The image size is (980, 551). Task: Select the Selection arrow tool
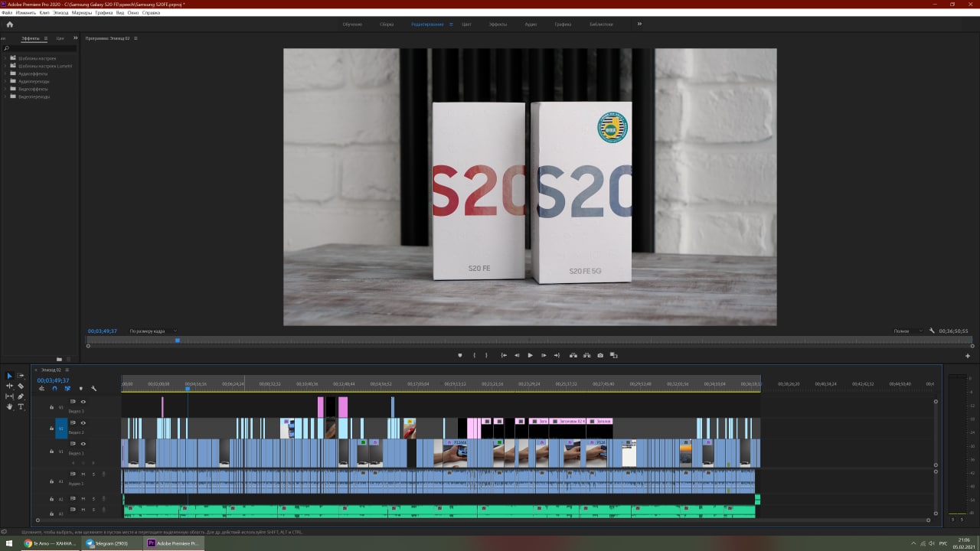click(10, 376)
